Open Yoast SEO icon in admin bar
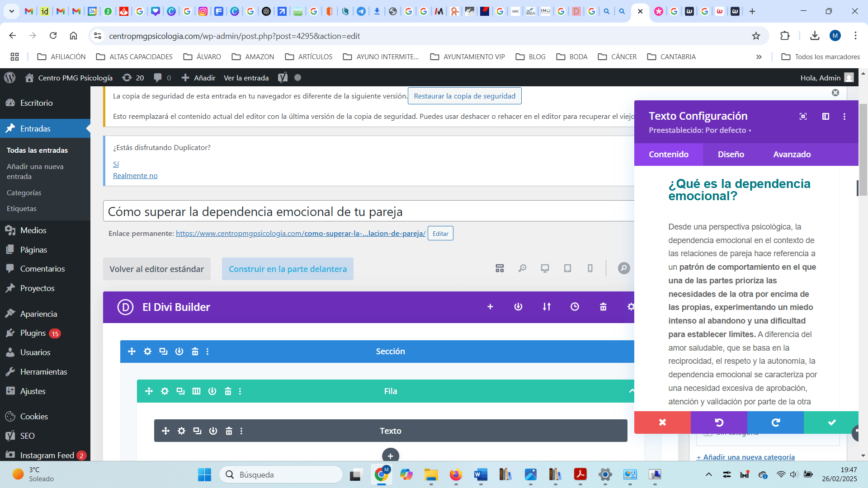 pyautogui.click(x=283, y=78)
